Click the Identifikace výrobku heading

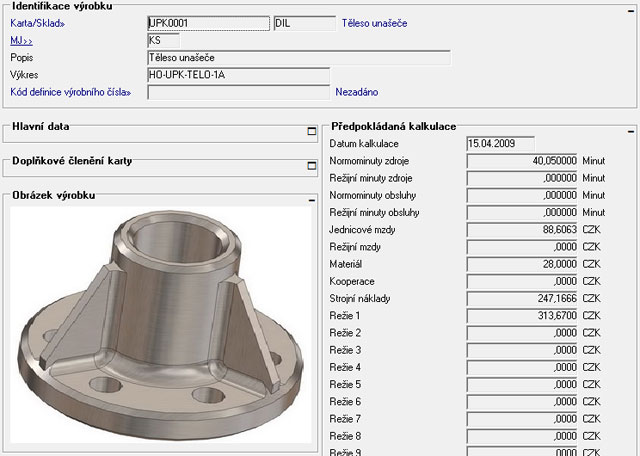click(62, 6)
